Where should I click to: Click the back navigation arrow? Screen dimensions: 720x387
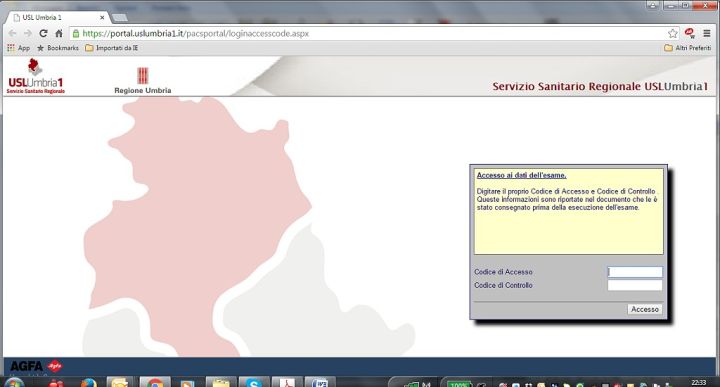tap(12, 34)
